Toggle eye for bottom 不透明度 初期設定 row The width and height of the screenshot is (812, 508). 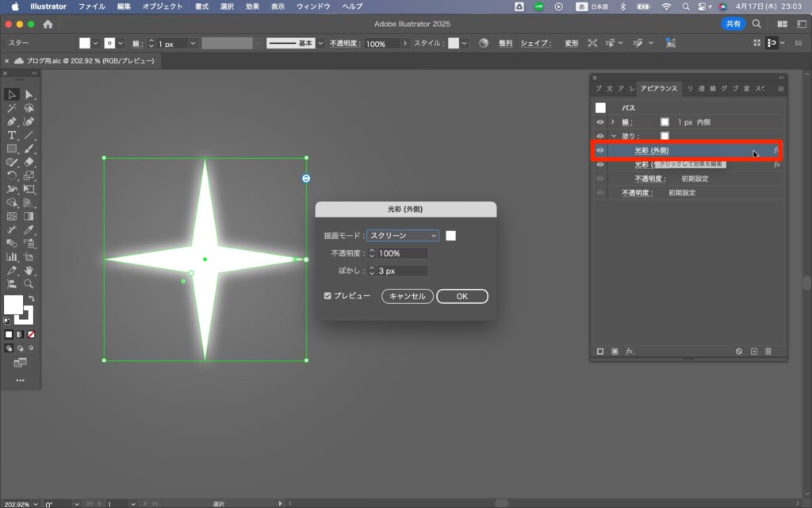click(600, 192)
